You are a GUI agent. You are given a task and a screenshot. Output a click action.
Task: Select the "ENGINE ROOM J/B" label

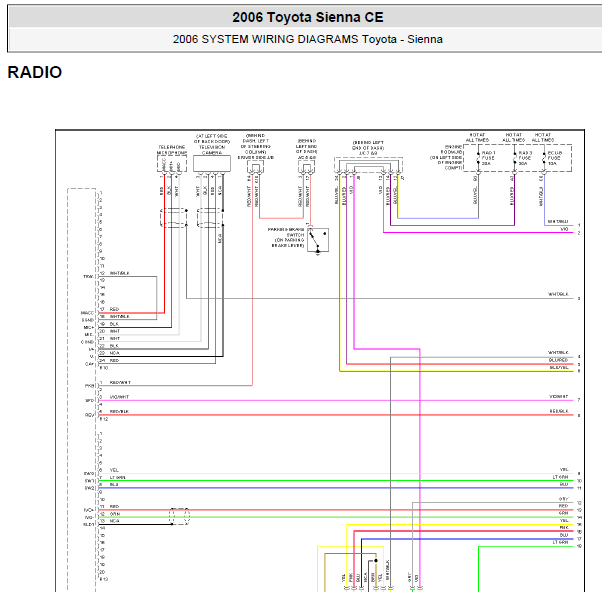tap(452, 149)
